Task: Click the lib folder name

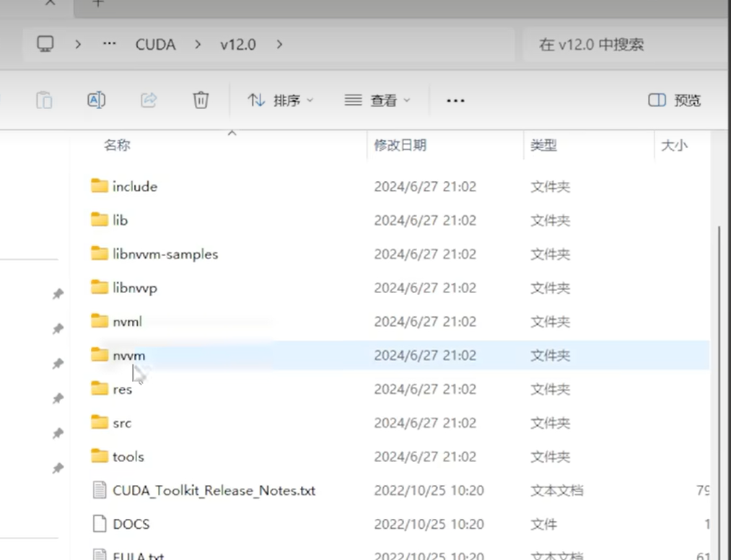Action: 120,220
